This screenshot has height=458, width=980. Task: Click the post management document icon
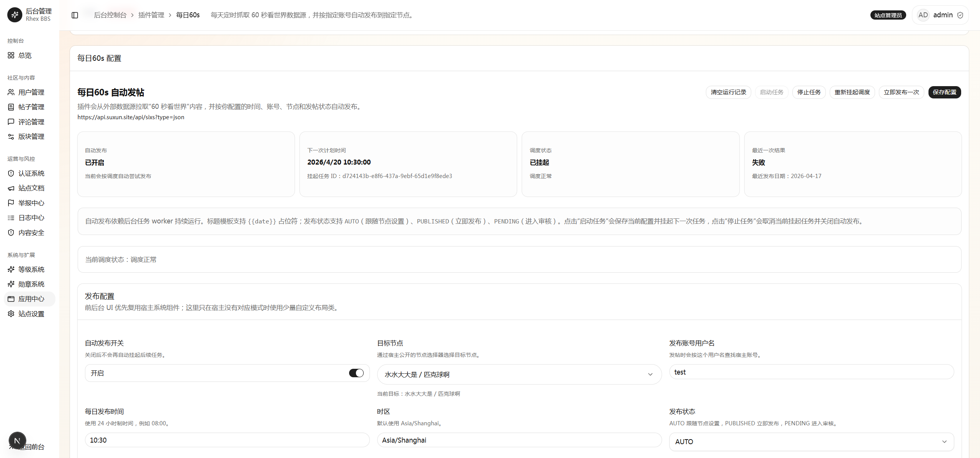click(11, 107)
